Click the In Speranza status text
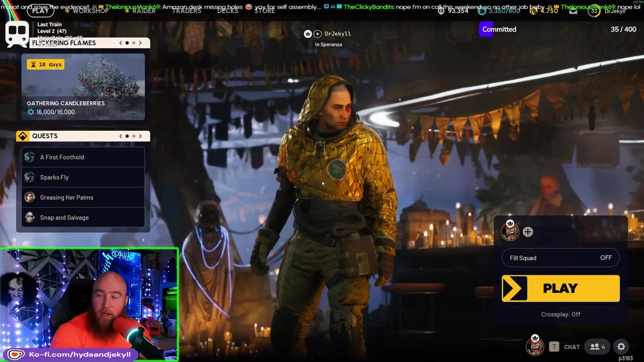The height and width of the screenshot is (362, 644). coord(329,44)
